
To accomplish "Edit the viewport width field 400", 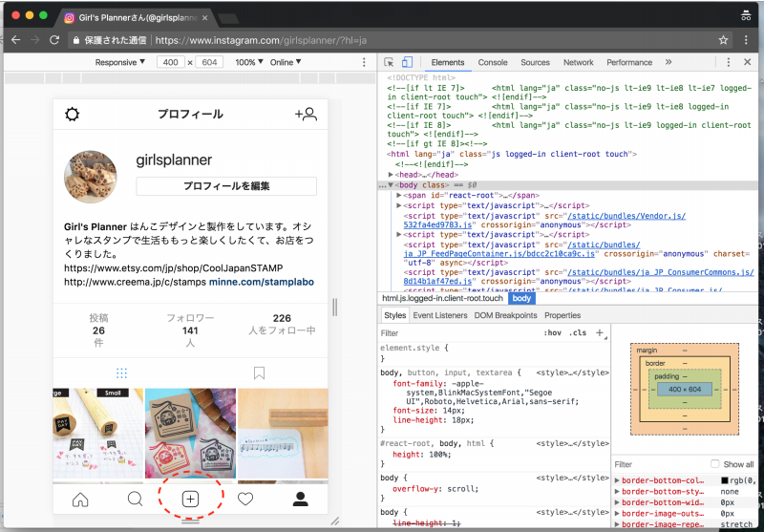I will (x=171, y=62).
